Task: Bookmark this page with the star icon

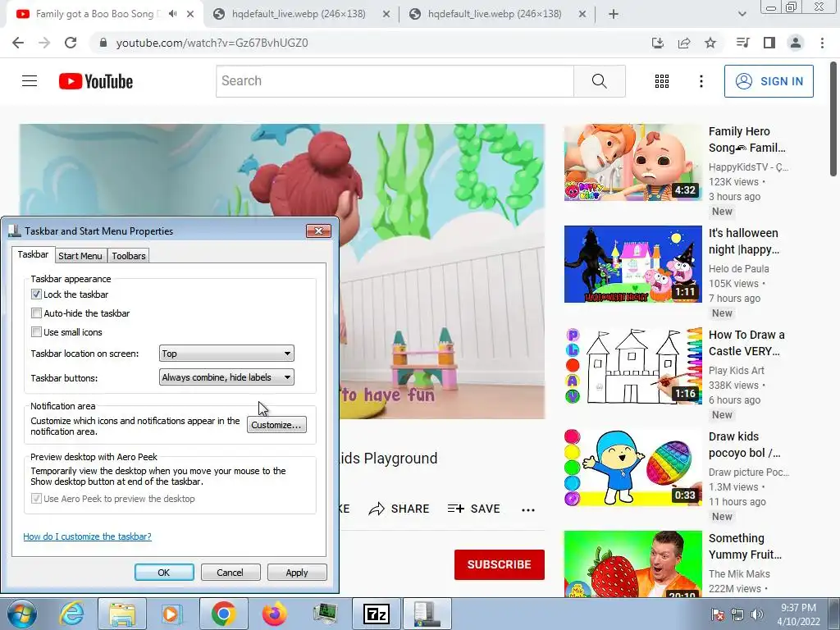Action: tap(710, 43)
